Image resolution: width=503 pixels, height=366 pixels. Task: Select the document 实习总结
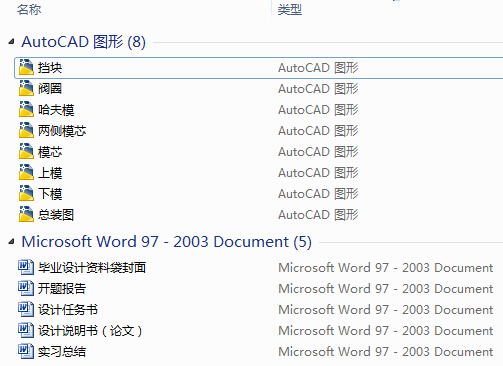pos(62,351)
